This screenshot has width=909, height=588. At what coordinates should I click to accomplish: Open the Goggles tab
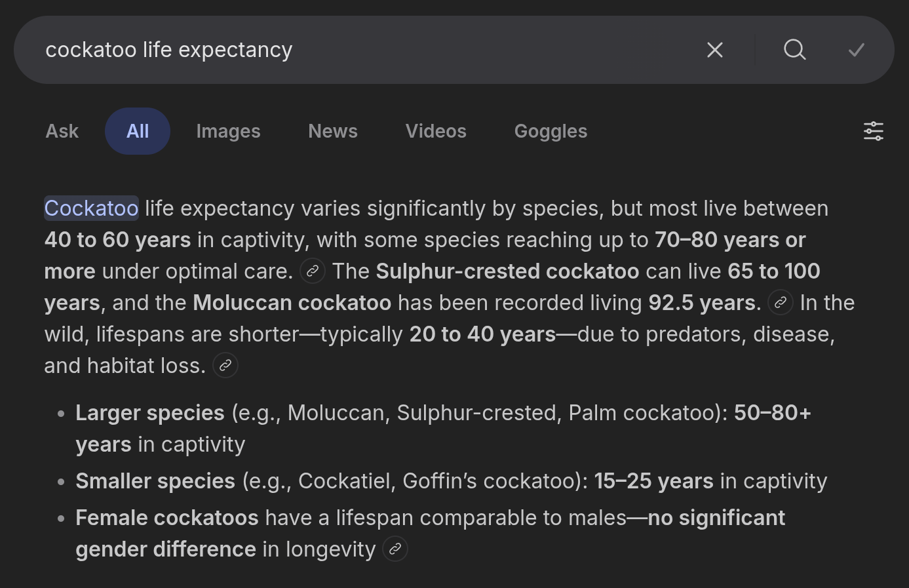pyautogui.click(x=551, y=131)
